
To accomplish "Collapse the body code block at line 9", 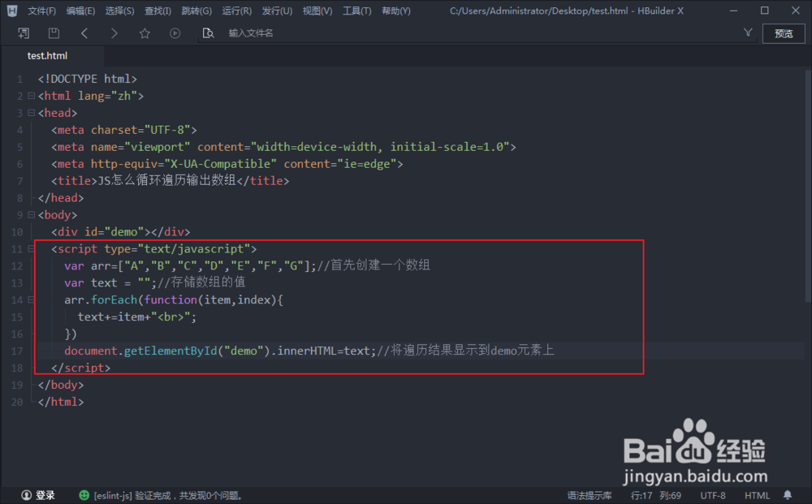I will click(x=31, y=214).
